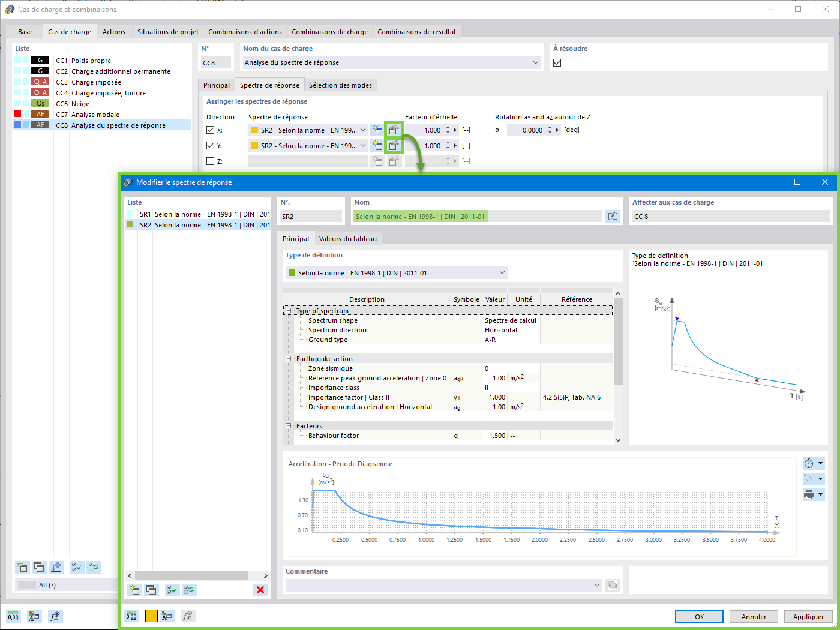Collapse the Facteurs group
This screenshot has height=630, width=840.
288,426
